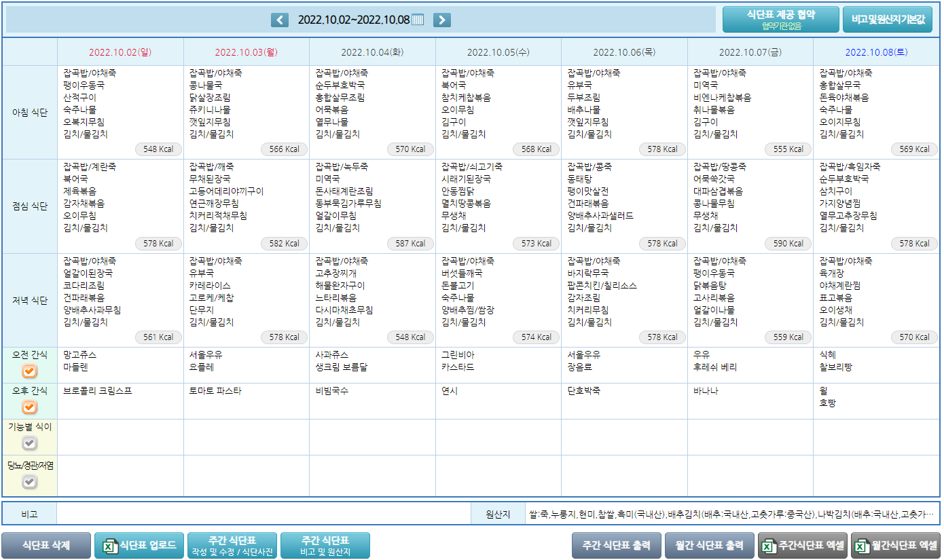Go to previous week with left arrow
Screen dimensions: 944x560
[x=280, y=20]
